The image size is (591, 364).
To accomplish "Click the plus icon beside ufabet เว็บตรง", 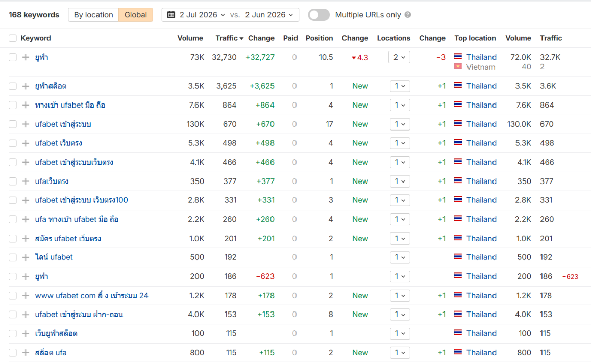I will pos(26,143).
